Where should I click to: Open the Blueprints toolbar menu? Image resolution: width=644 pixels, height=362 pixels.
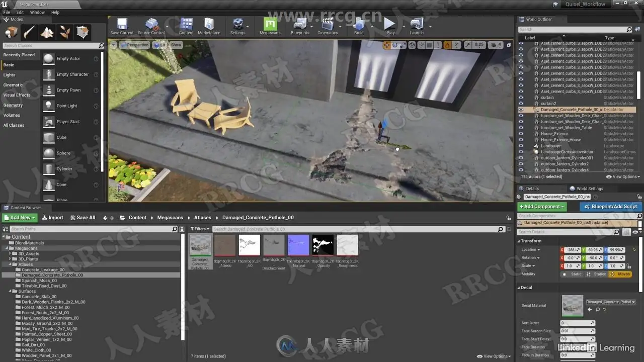coord(300,26)
